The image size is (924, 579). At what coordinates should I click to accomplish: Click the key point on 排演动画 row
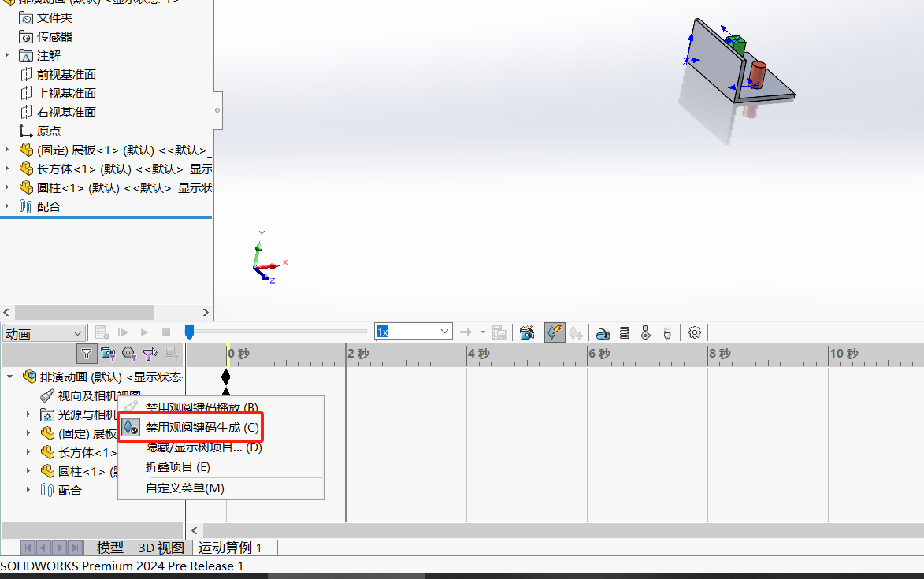(x=226, y=377)
